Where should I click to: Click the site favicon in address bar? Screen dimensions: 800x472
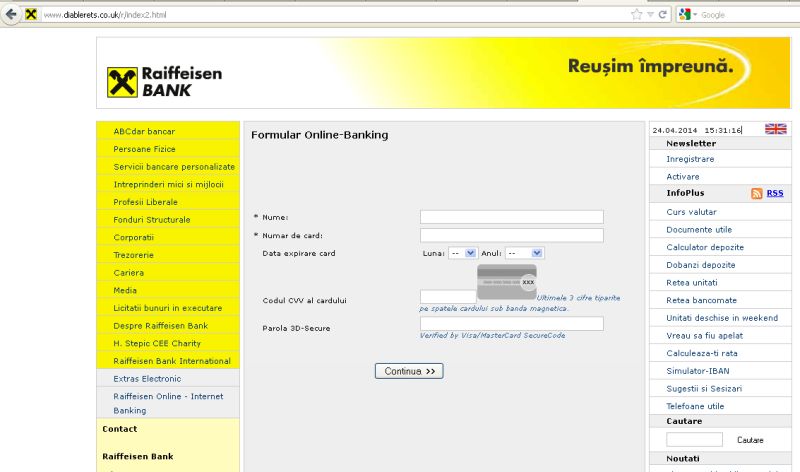tap(31, 14)
